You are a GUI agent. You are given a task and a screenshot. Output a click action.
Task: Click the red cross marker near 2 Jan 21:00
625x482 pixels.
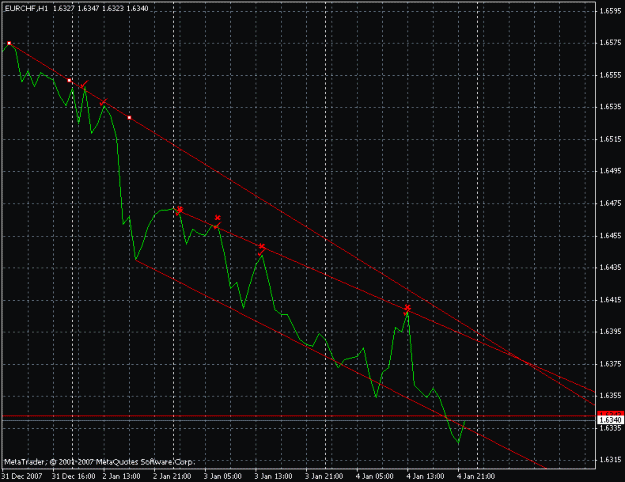tap(180, 209)
